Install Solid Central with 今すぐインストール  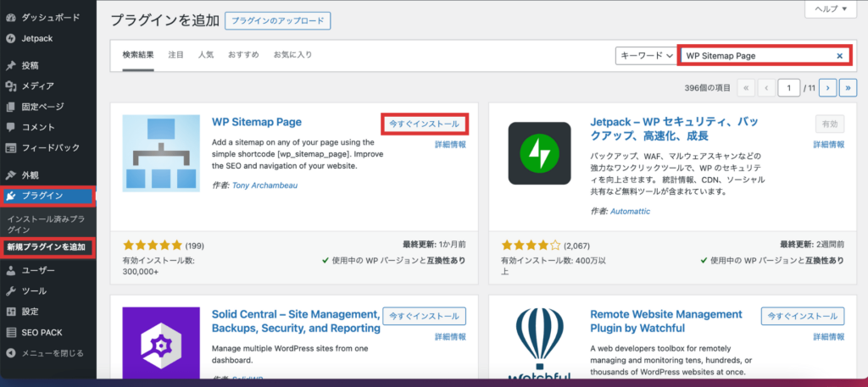(424, 316)
